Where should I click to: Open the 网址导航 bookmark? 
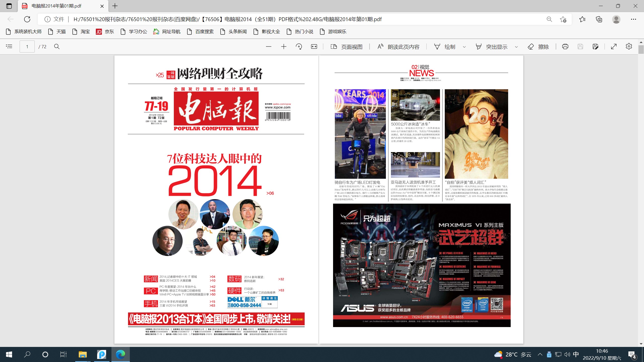(167, 32)
